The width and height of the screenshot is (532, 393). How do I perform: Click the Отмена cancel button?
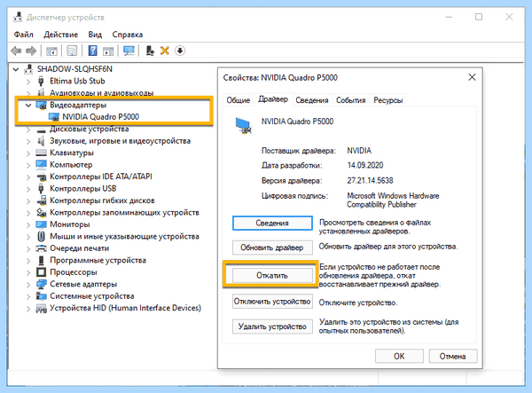[452, 356]
